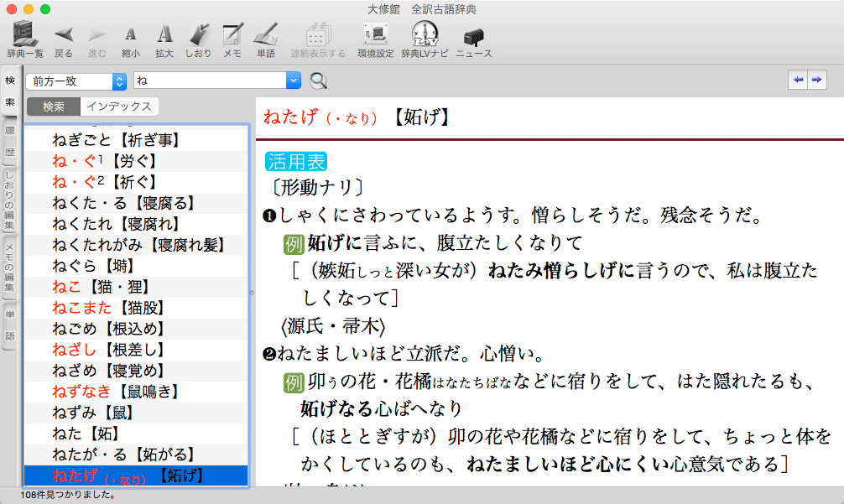844x504 pixels.
Task: Switch to the インデックス segment
Action: tap(119, 107)
